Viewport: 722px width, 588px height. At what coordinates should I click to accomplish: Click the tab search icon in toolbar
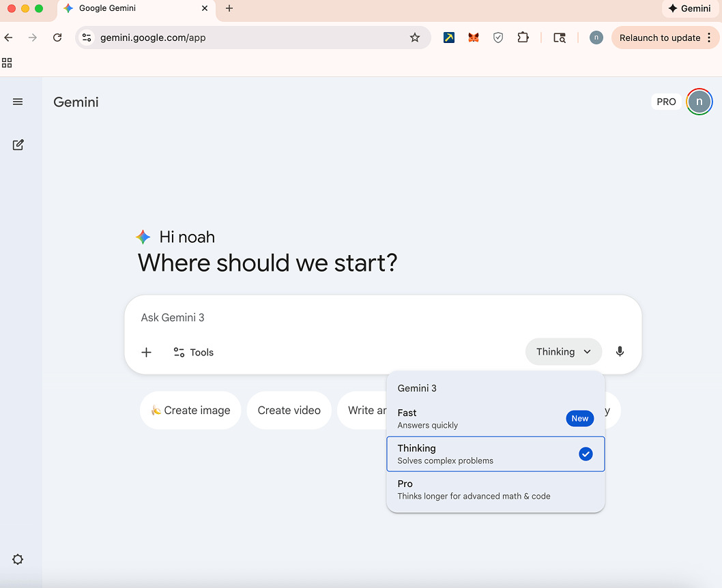tap(560, 38)
